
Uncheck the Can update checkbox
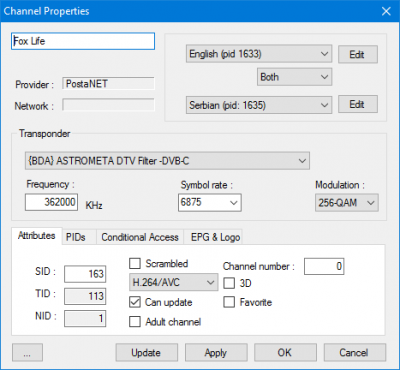[x=135, y=302]
